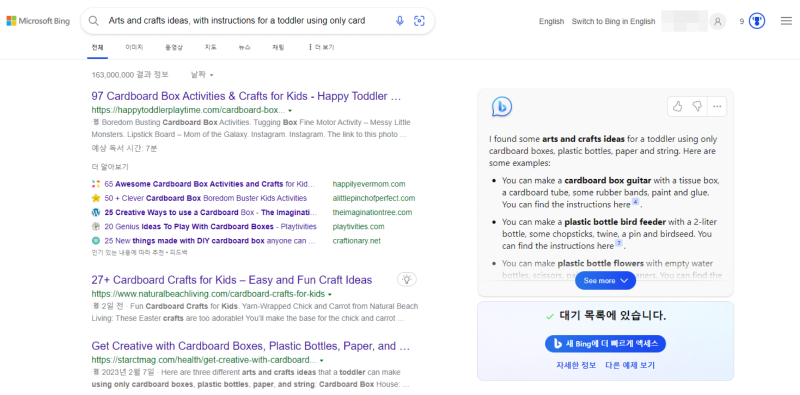Click inside the search query input field
Screen dimensions: 800x395
[247, 21]
